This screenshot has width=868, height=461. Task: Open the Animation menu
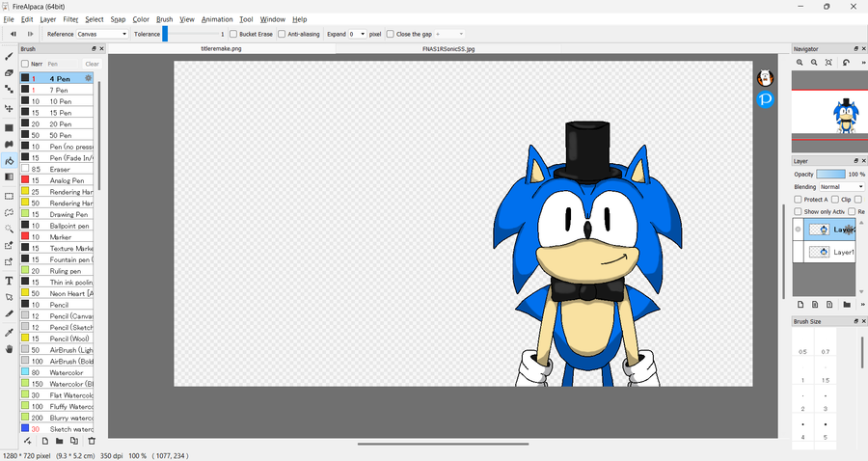point(217,19)
